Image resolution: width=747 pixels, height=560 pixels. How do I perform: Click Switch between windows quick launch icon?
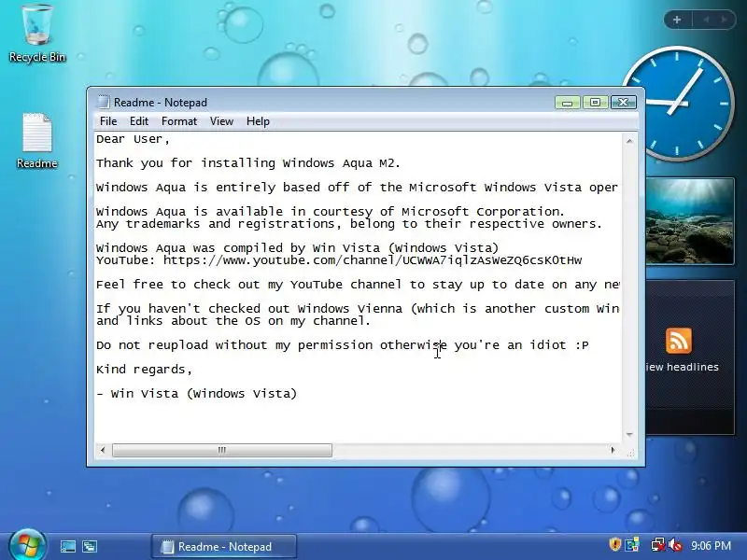(89, 546)
